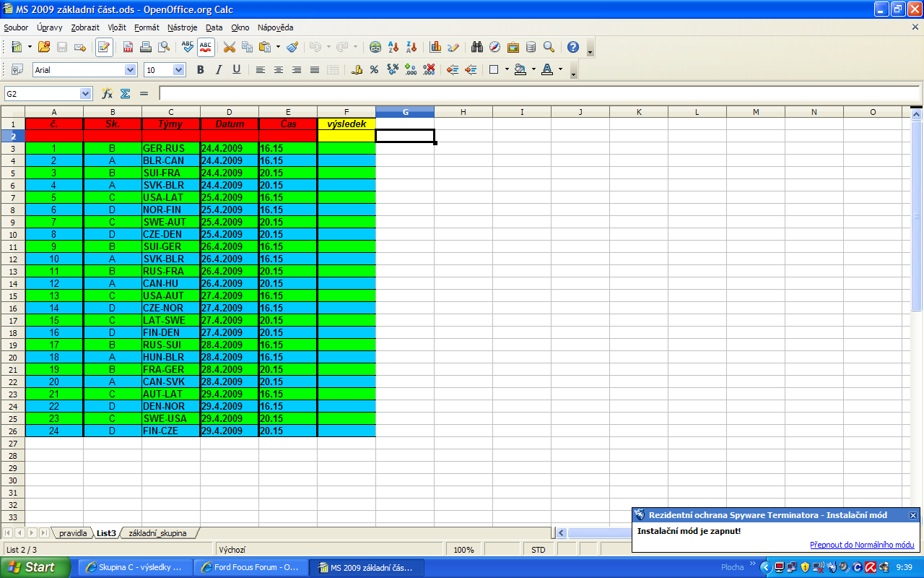Insert a chart using the Chart icon
924x578 pixels.
tap(435, 47)
